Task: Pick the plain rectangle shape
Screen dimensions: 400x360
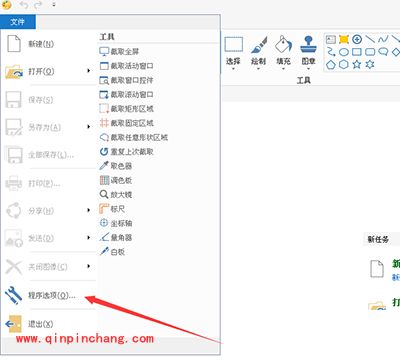Action: pos(357,52)
